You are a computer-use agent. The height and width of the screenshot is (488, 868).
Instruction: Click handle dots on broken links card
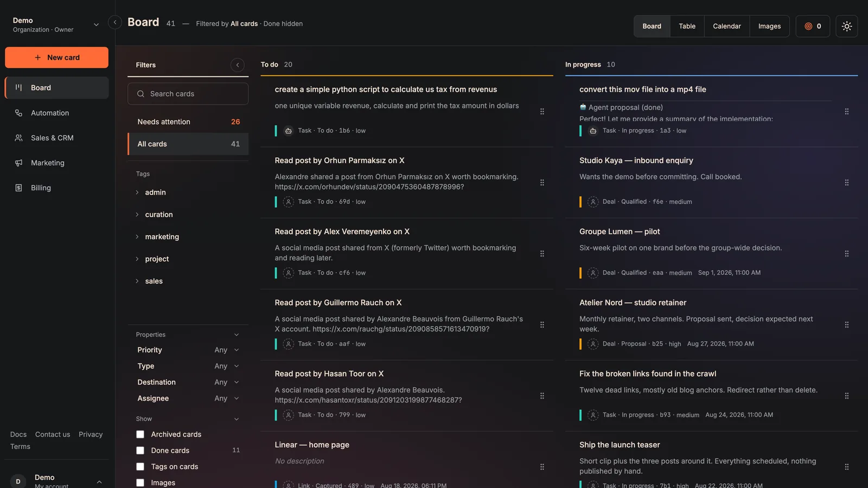tap(846, 395)
